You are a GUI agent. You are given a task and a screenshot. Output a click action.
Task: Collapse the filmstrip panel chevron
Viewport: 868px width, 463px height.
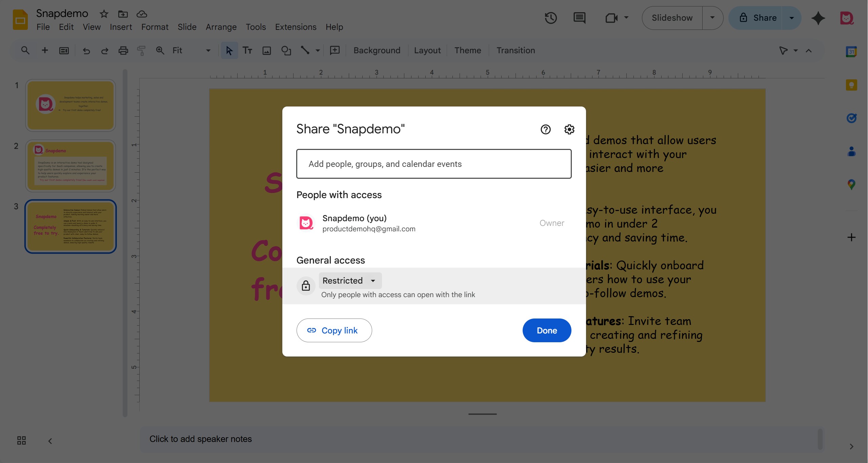coord(50,441)
